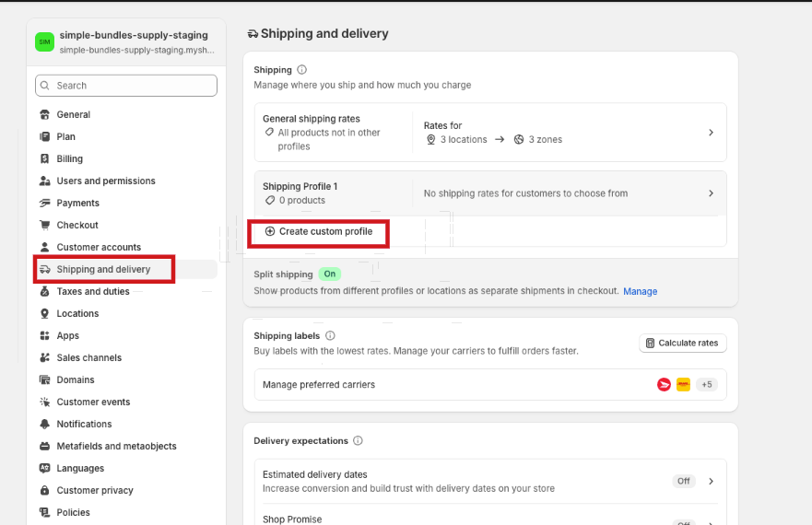Click the 3 zones text
Screen dimensions: 812x525
pos(546,139)
